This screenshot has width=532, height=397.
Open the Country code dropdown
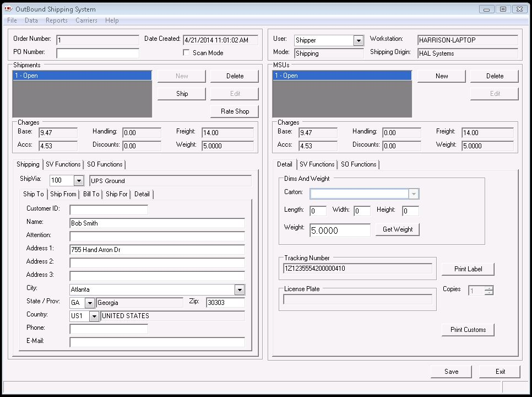94,316
